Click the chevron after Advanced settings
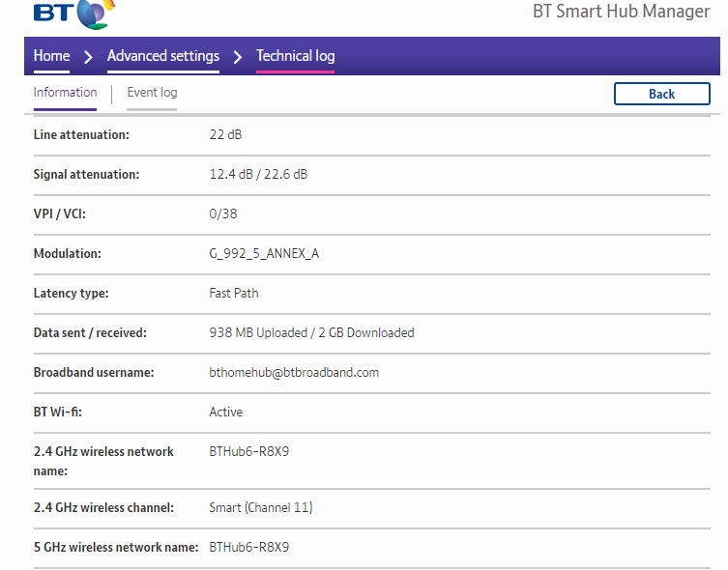Viewport: 728px width, 570px height. coord(238,57)
